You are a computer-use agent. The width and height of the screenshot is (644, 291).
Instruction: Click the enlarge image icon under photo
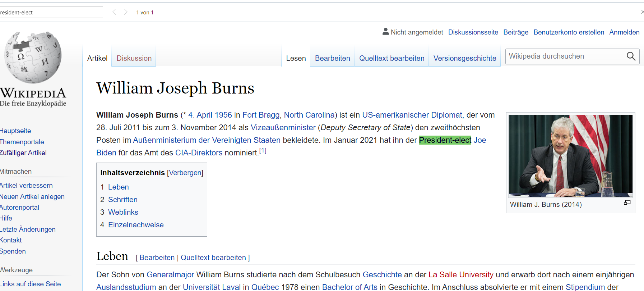coord(627,203)
